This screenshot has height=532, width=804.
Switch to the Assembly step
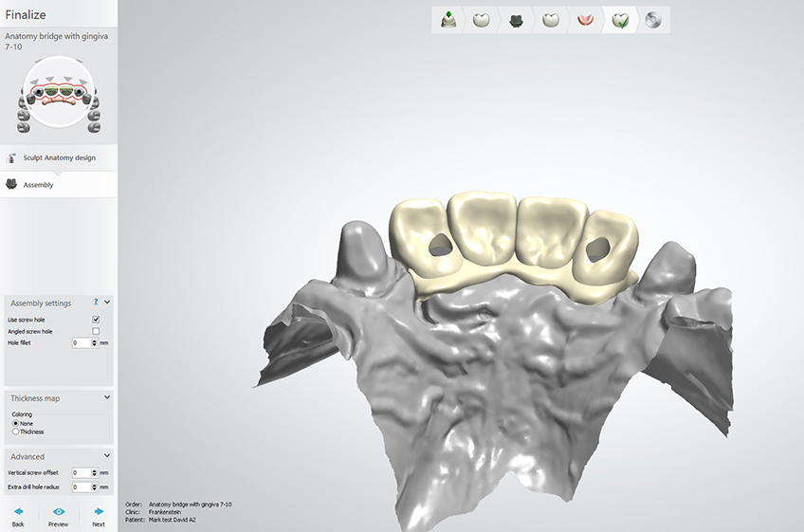(38, 185)
